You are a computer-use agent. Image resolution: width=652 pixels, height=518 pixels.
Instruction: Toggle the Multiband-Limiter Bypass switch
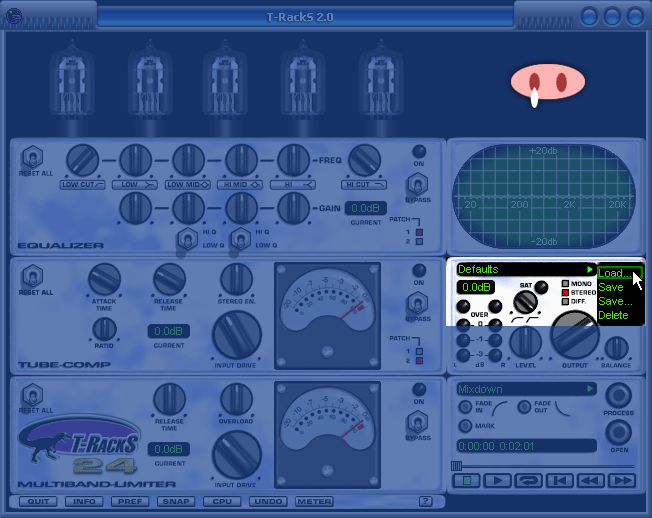417,422
